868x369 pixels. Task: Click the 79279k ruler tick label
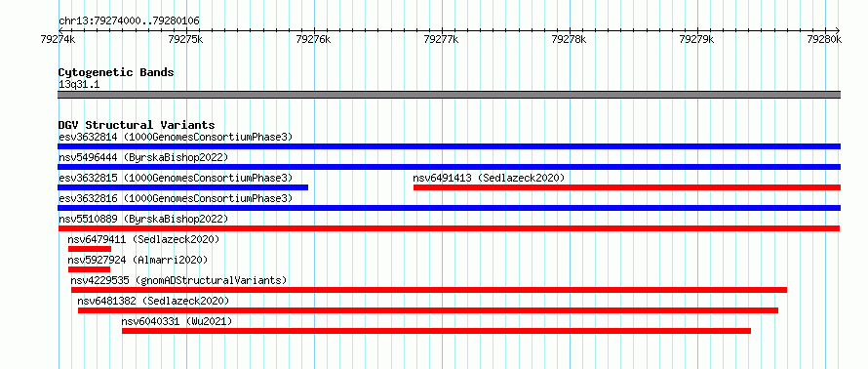pyautogui.click(x=696, y=39)
